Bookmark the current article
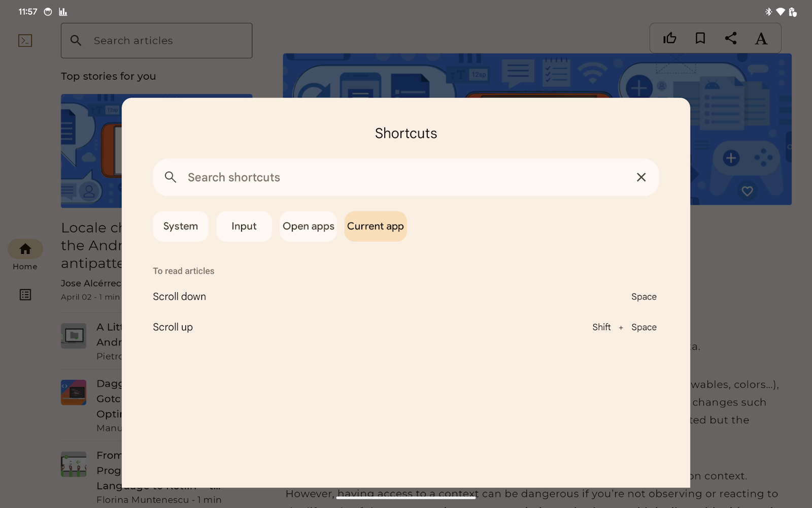 (700, 38)
